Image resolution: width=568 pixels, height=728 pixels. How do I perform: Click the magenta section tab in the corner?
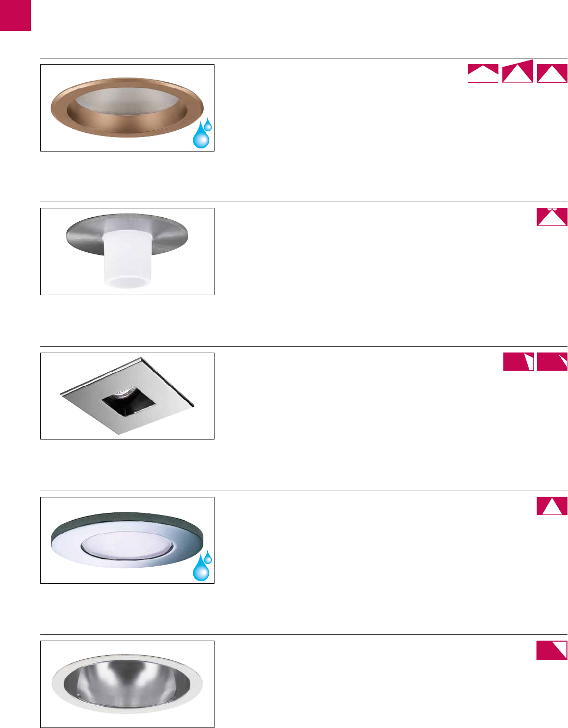click(16, 16)
